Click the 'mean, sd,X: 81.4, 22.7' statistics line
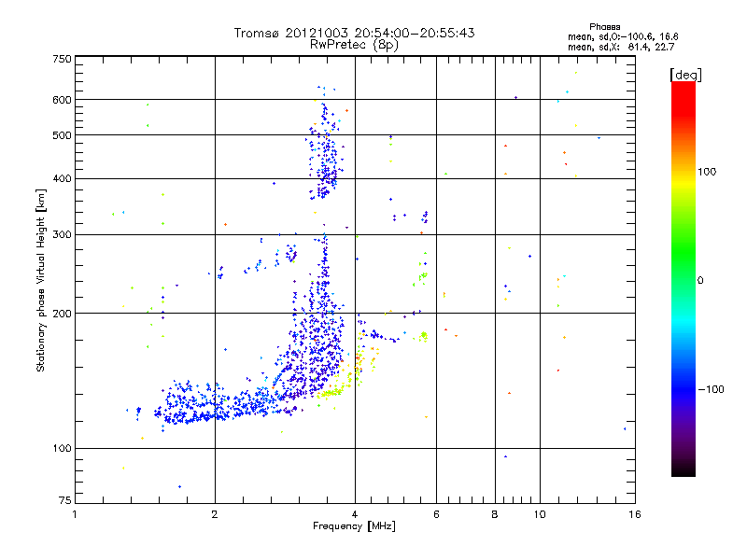The width and height of the screenshot is (747, 560). [621, 47]
